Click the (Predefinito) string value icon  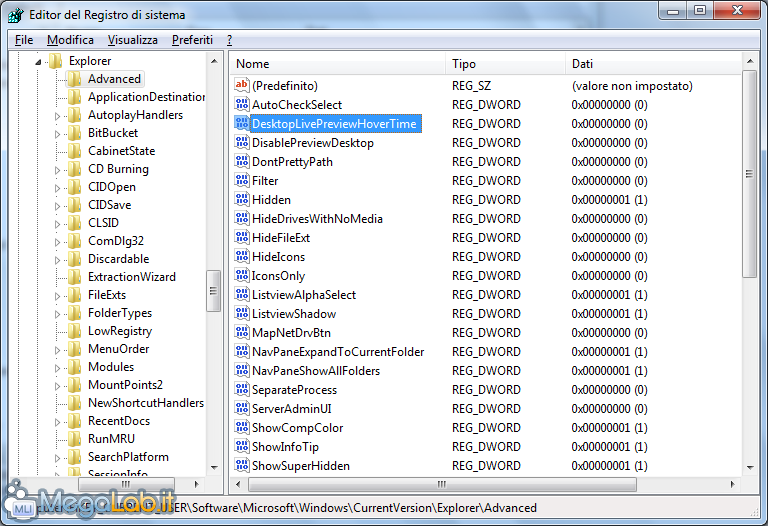pos(242,85)
